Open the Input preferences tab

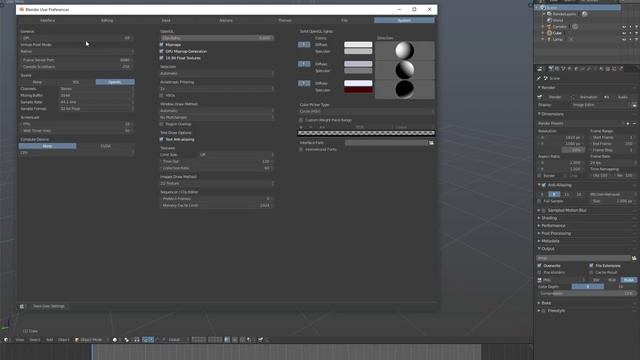pyautogui.click(x=166, y=20)
